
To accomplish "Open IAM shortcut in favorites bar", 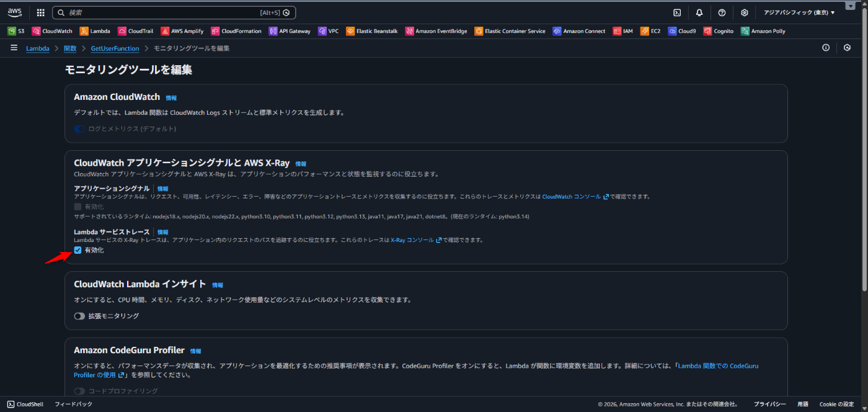I will [x=623, y=31].
